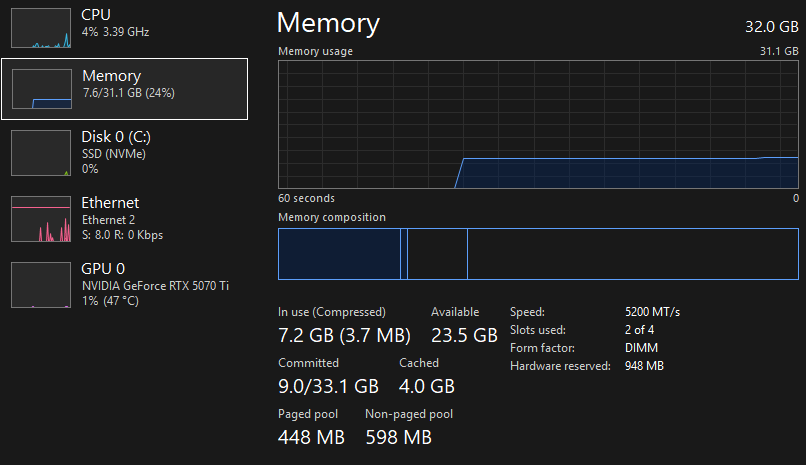Click the 448 MB paged pool value

click(312, 437)
